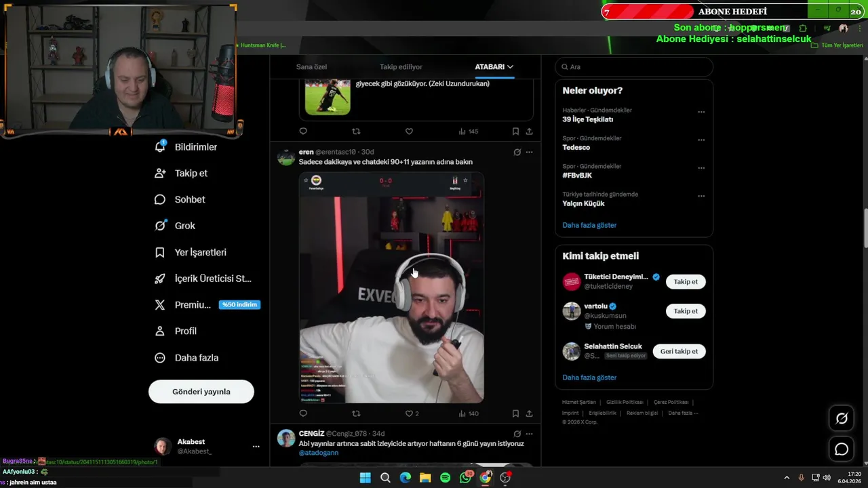
Task: Open Grok from the left sidebar
Action: (175, 226)
